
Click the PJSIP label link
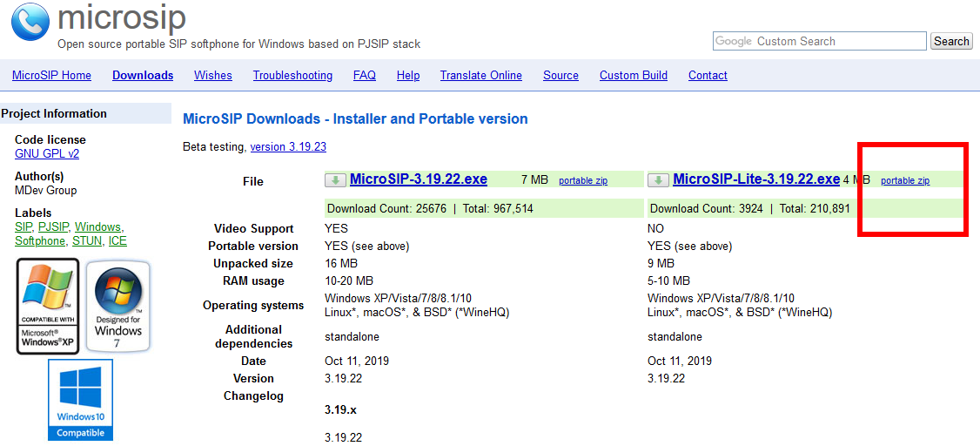(54, 226)
